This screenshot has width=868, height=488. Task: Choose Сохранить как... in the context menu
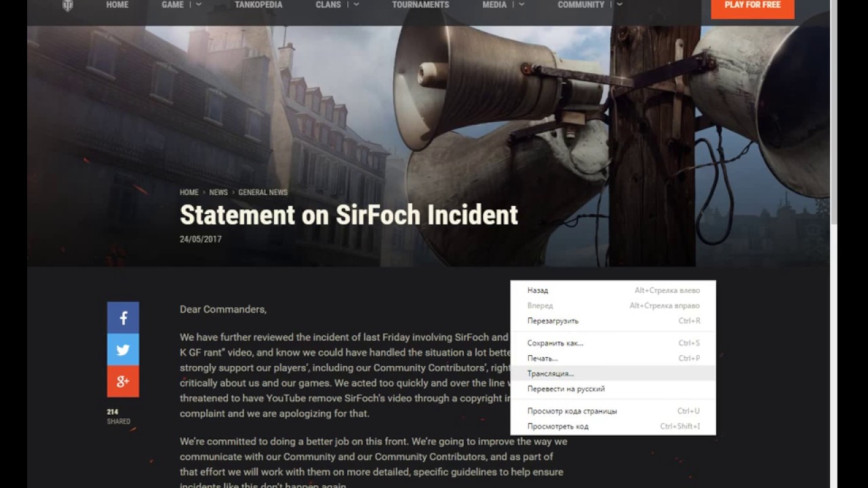click(x=613, y=343)
